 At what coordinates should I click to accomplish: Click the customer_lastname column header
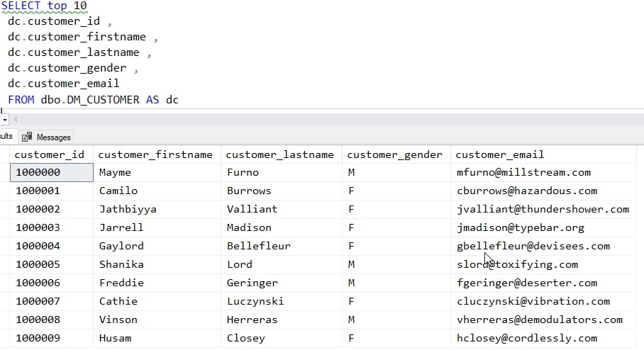click(x=280, y=154)
